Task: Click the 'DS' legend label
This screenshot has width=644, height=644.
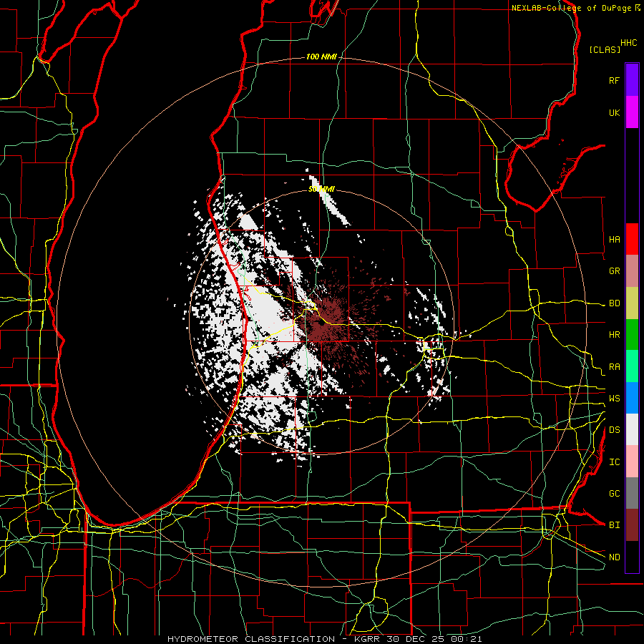Action: (614, 430)
